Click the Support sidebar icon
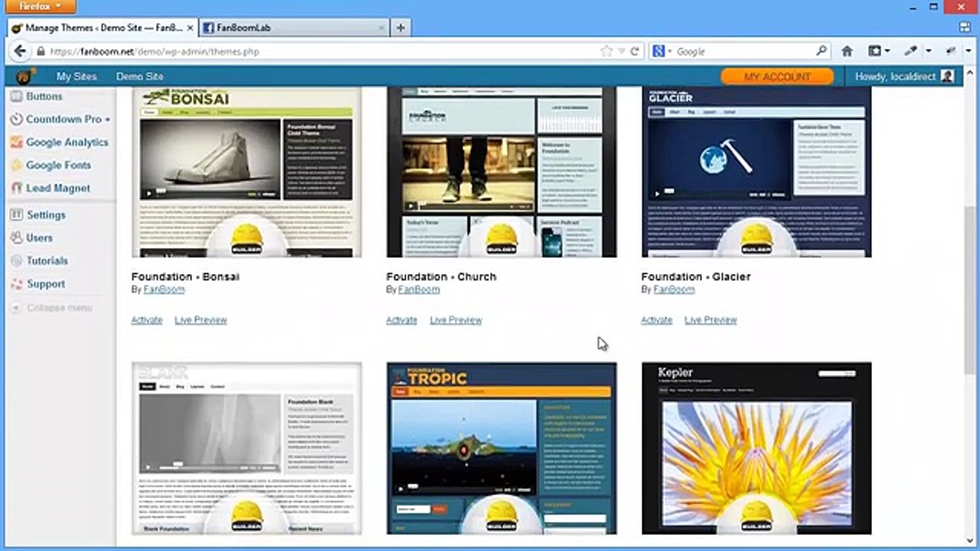The height and width of the screenshot is (551, 980). tap(16, 284)
